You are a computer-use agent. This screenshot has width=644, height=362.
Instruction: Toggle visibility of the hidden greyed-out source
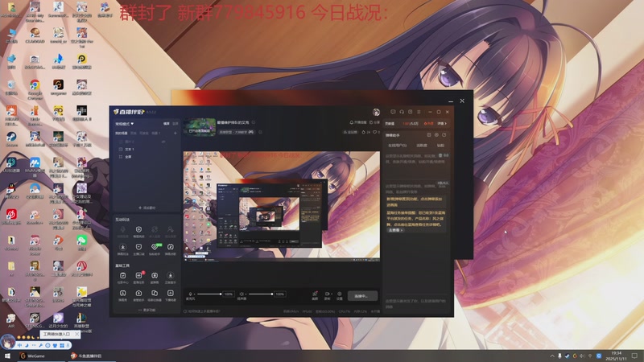point(163,142)
